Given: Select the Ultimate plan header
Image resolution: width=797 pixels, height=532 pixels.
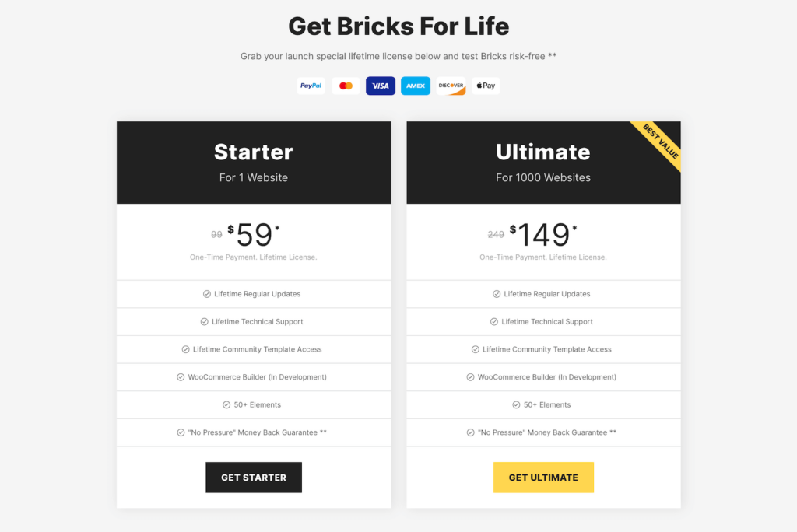Looking at the screenshot, I should 543,163.
